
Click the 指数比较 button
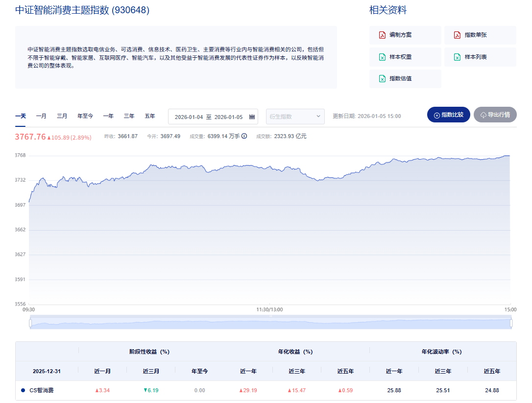click(449, 115)
